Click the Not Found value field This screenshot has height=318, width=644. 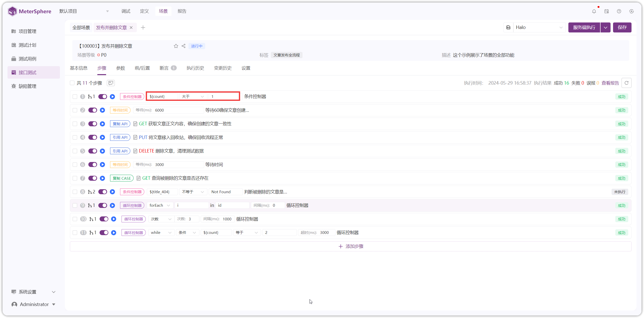click(x=226, y=192)
